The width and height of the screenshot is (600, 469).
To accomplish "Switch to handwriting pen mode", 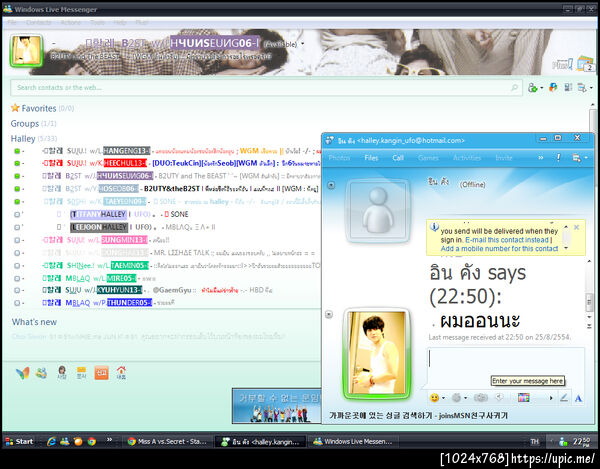I will tap(564, 398).
